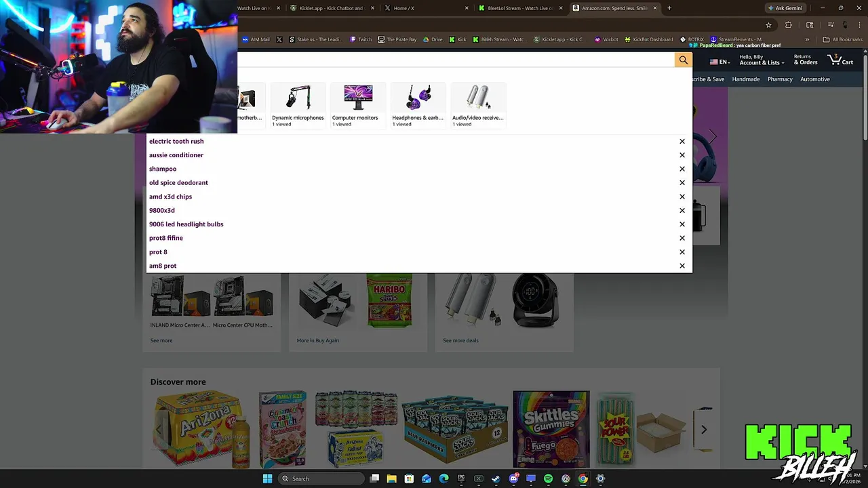Open the BOTRIX bookmark
This screenshot has width=868, height=488.
tap(692, 39)
